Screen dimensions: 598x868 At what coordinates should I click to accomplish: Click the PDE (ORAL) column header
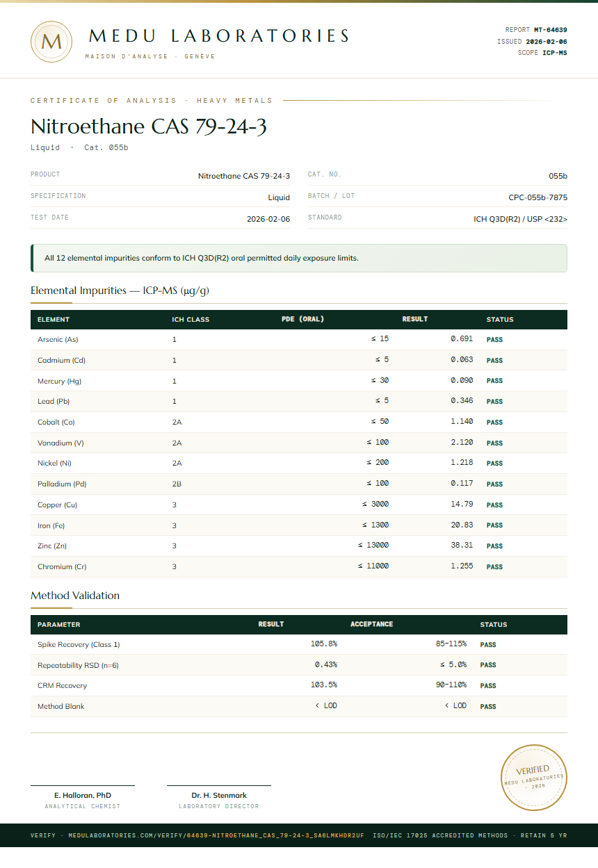pyautogui.click(x=302, y=320)
